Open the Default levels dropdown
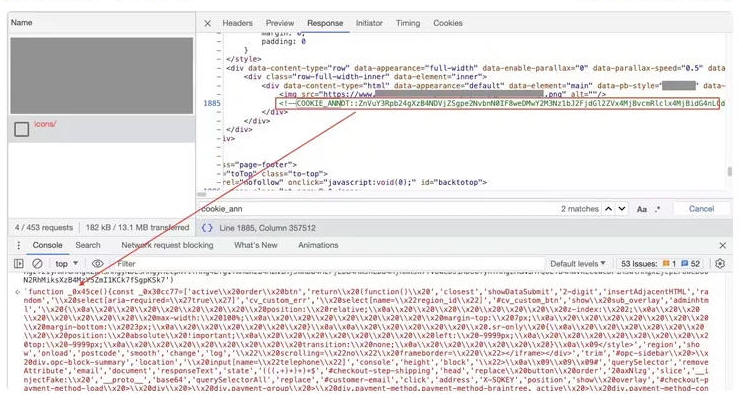Viewport: 743px width, 404px height. click(578, 264)
